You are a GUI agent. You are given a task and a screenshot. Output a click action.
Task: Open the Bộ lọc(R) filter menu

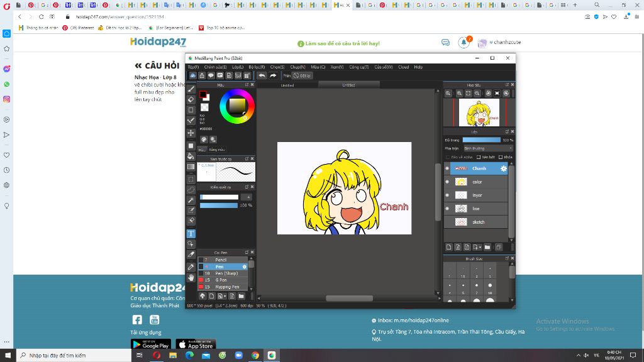257,67
